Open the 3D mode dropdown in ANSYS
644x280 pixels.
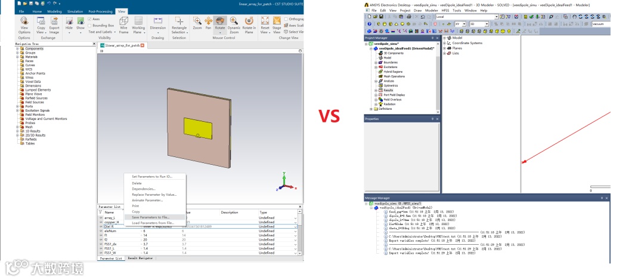(487, 24)
